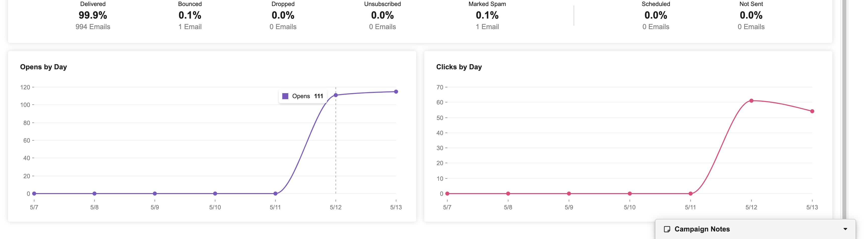Select the 5/13 point on Opens chart
The image size is (868, 239).
coord(396,92)
